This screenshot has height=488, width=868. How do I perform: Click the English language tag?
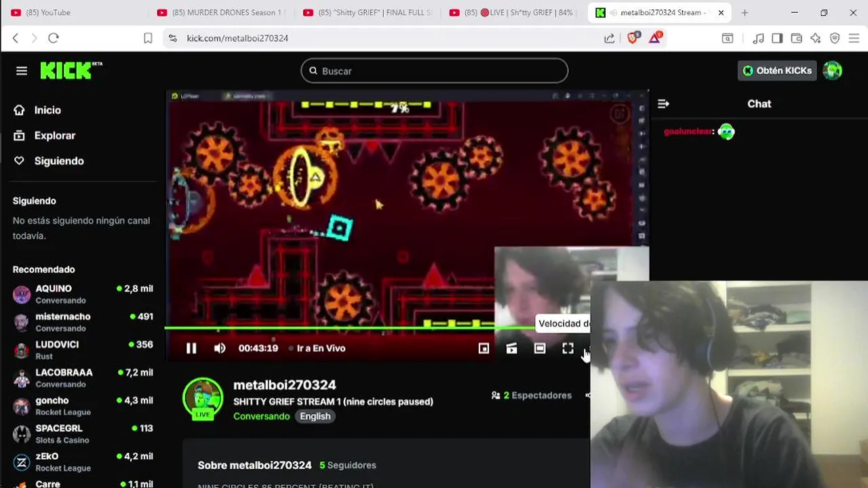(x=315, y=416)
